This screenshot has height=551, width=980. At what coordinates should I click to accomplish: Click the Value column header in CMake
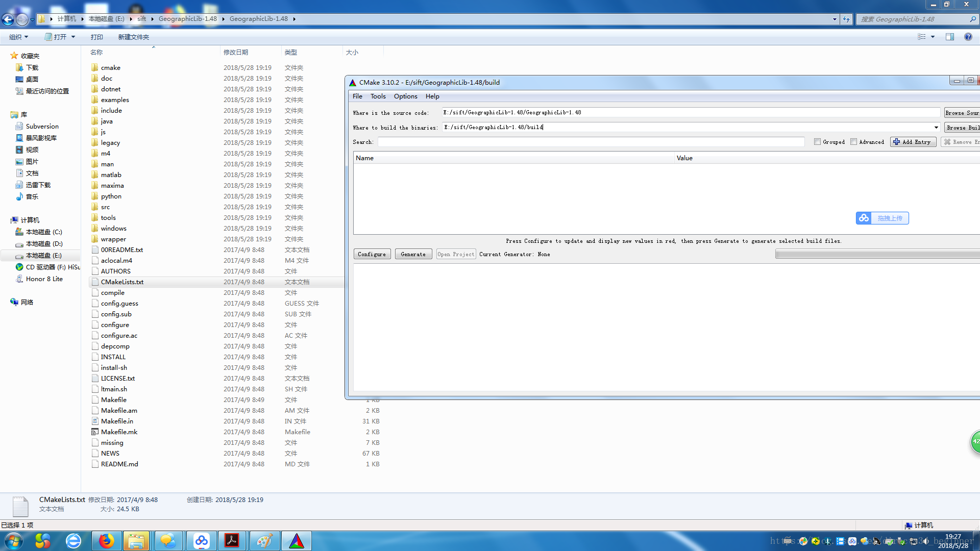pos(827,158)
